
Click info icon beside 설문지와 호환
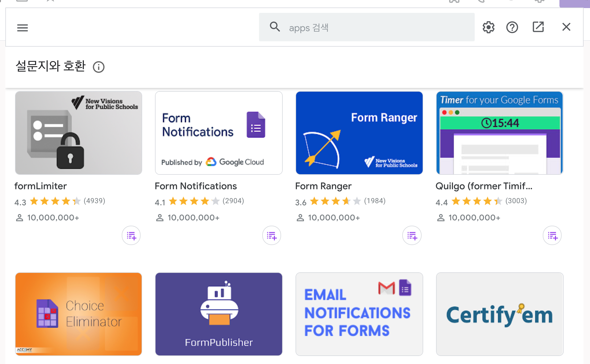click(98, 67)
